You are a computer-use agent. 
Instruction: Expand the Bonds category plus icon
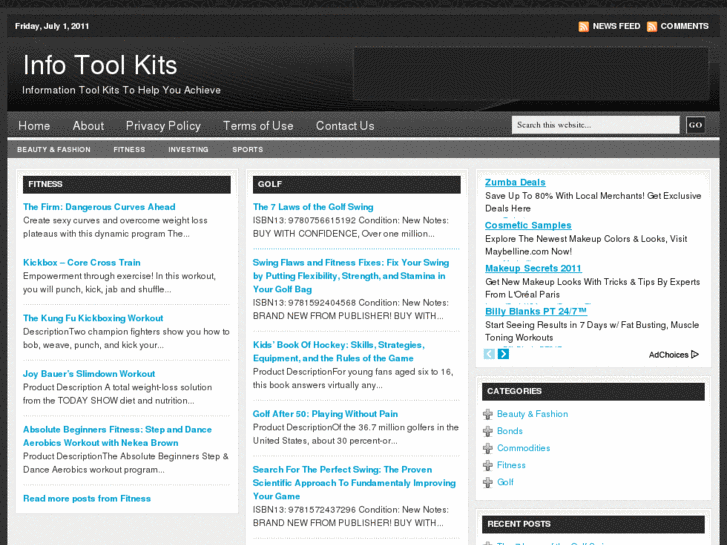click(x=488, y=431)
